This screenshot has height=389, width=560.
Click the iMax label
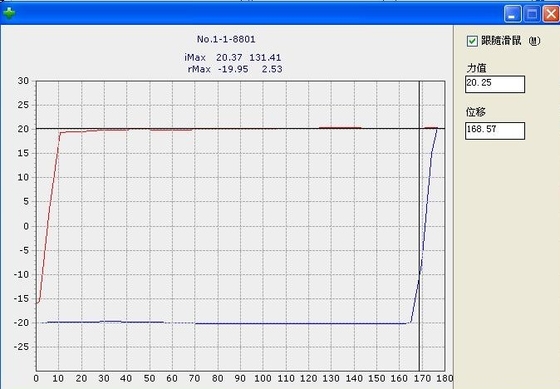[x=195, y=58]
